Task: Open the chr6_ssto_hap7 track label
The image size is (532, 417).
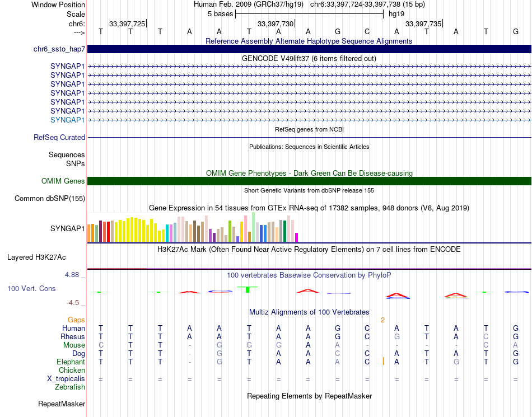Action: (x=59, y=49)
